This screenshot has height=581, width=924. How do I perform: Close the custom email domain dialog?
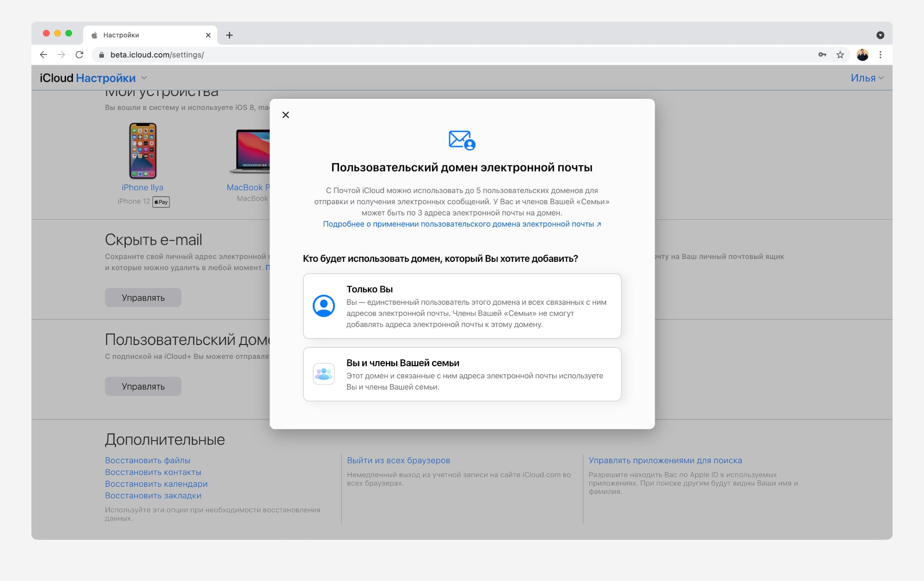coord(286,115)
